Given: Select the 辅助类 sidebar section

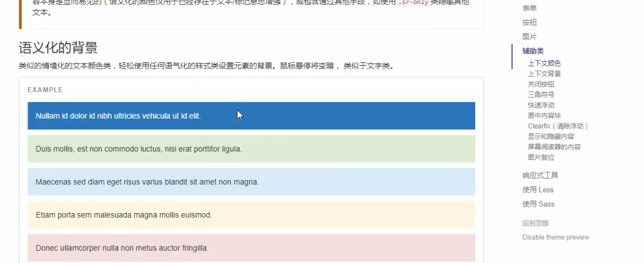Looking at the screenshot, I should [533, 51].
